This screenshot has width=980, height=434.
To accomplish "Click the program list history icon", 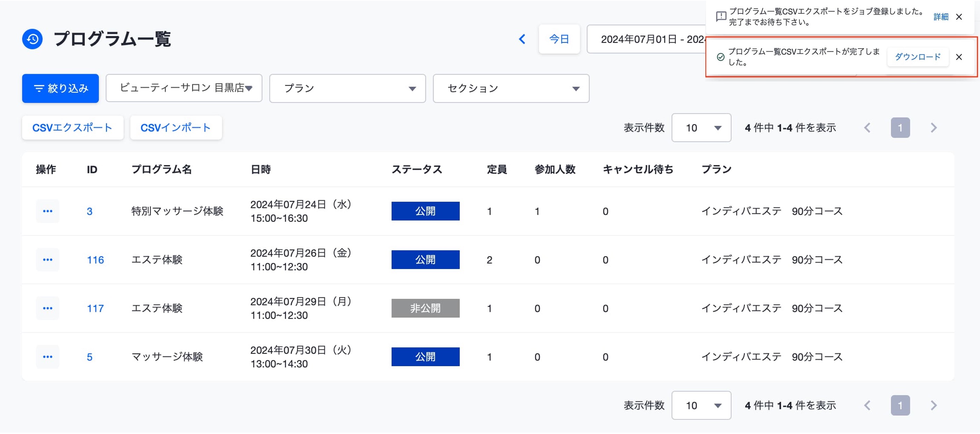I will tap(32, 39).
